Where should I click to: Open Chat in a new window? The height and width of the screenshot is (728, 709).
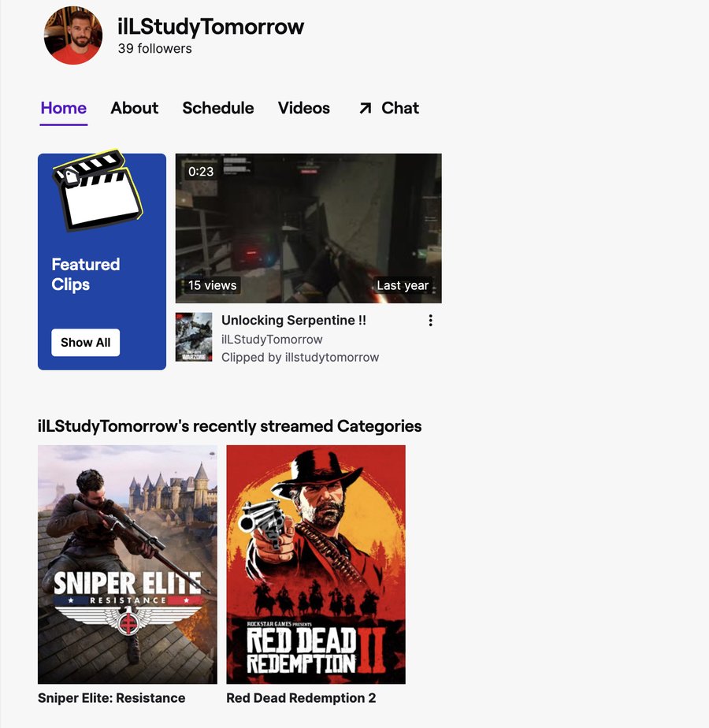point(399,108)
